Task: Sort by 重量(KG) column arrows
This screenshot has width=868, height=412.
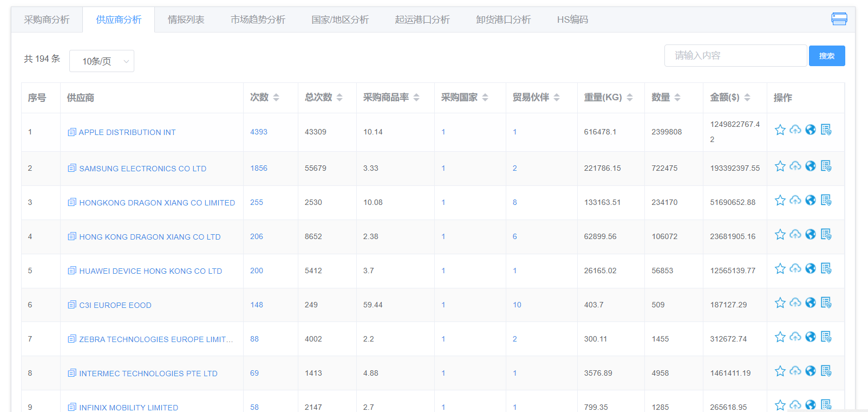Action: [630, 98]
